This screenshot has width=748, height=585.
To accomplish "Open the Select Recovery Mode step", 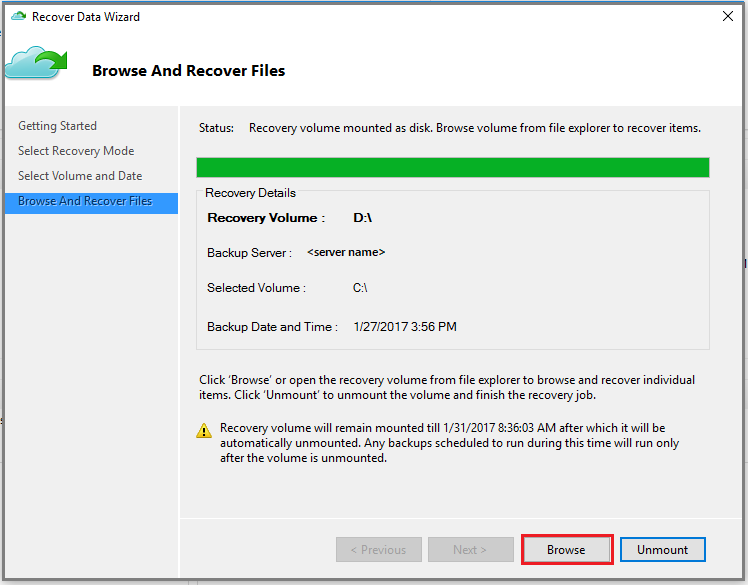I will [76, 151].
